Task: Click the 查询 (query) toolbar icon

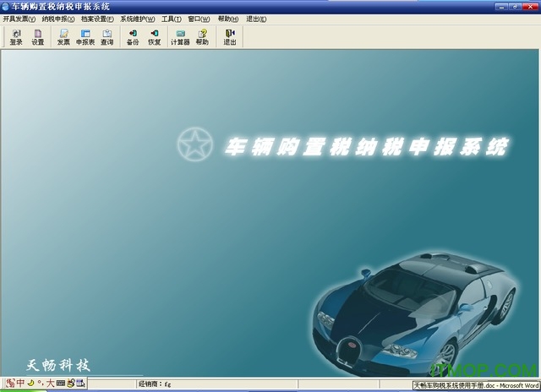Action: click(107, 37)
